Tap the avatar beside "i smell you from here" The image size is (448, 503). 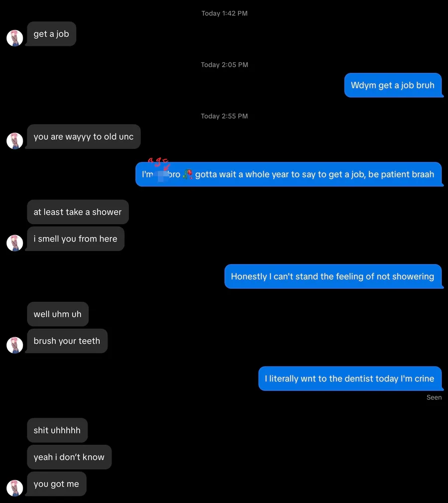coord(15,243)
